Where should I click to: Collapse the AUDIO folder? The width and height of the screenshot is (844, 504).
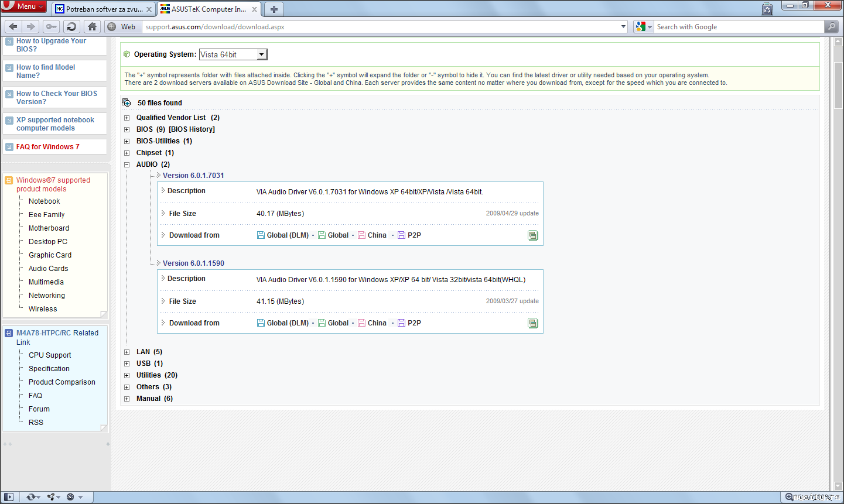point(127,164)
